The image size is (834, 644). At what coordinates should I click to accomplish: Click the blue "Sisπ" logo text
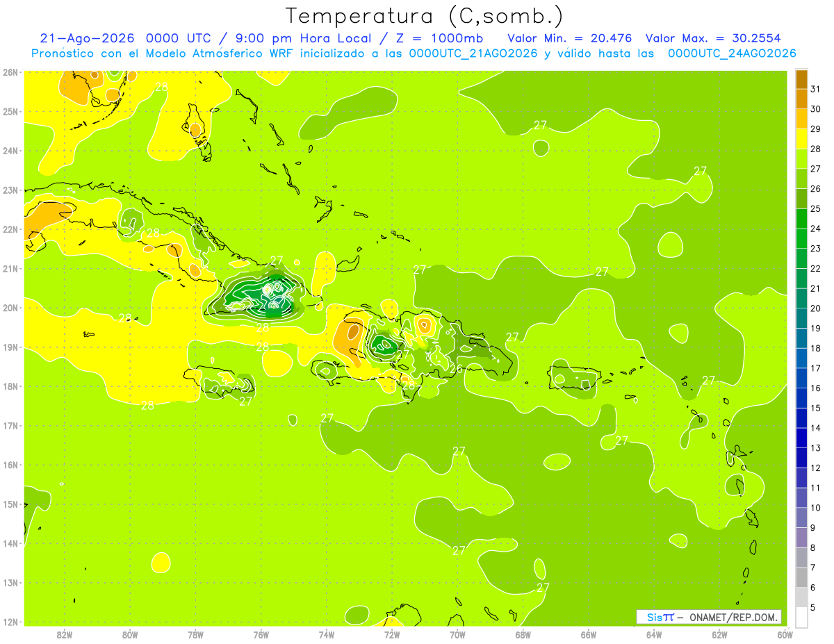coord(660,617)
